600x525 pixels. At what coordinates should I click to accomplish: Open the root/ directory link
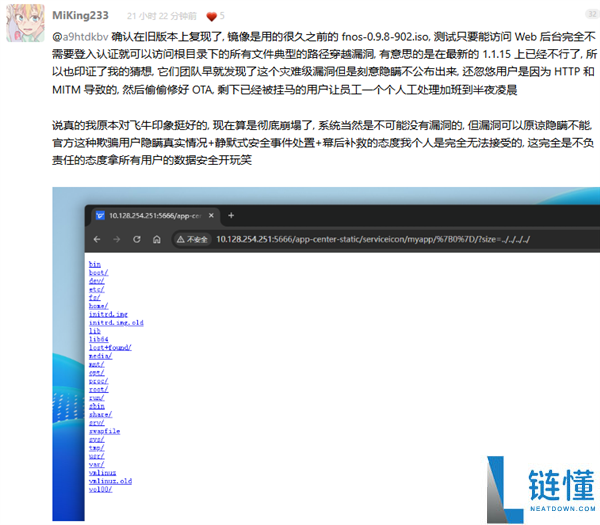(98, 389)
